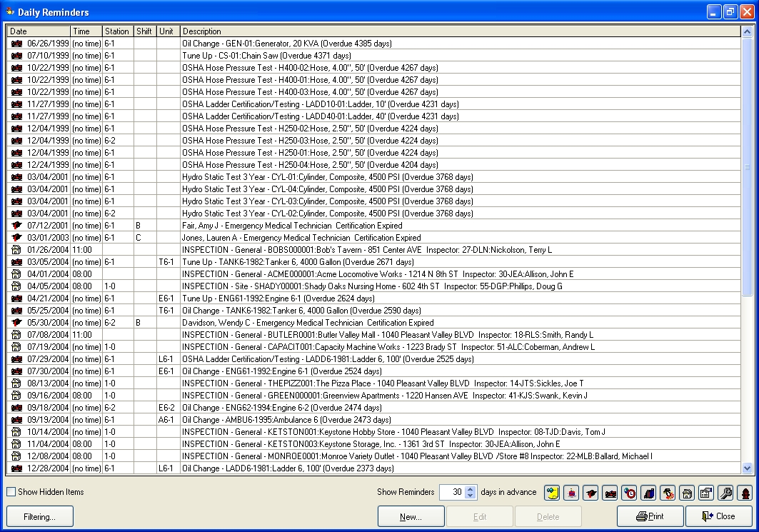Open the Filtering dialog
The width and height of the screenshot is (759, 532).
coord(40,516)
